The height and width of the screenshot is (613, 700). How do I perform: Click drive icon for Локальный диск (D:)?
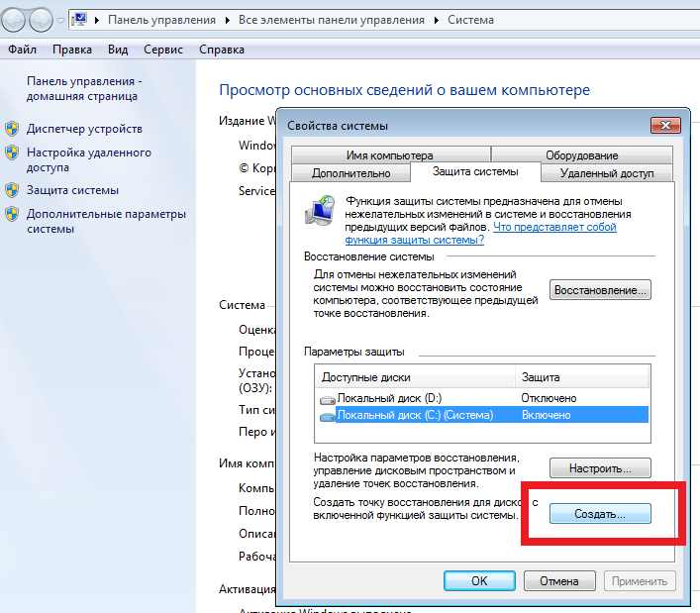[328, 399]
